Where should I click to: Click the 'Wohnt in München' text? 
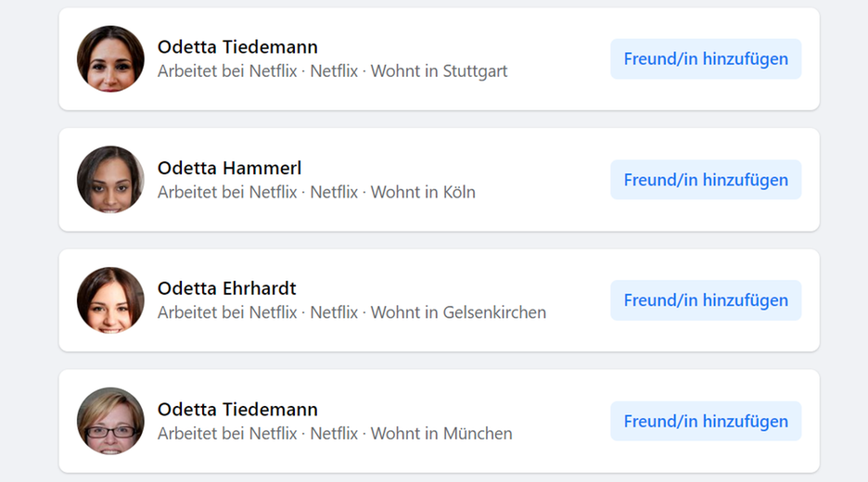point(441,433)
